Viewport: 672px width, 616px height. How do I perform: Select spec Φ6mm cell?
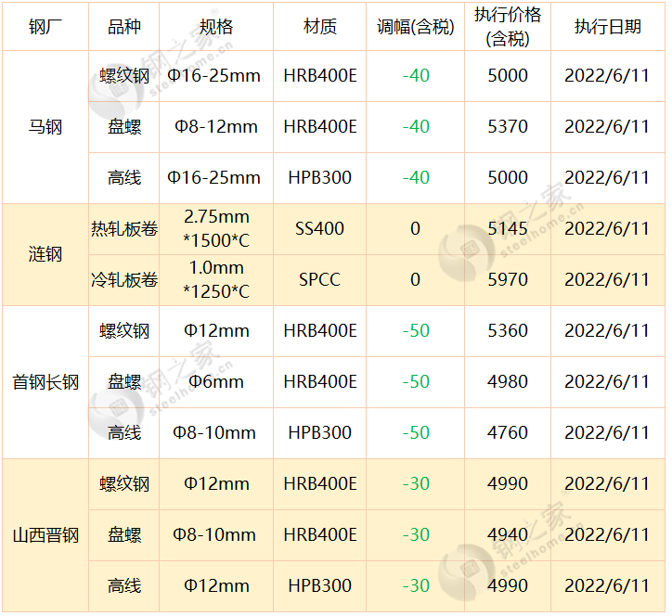coord(216,382)
